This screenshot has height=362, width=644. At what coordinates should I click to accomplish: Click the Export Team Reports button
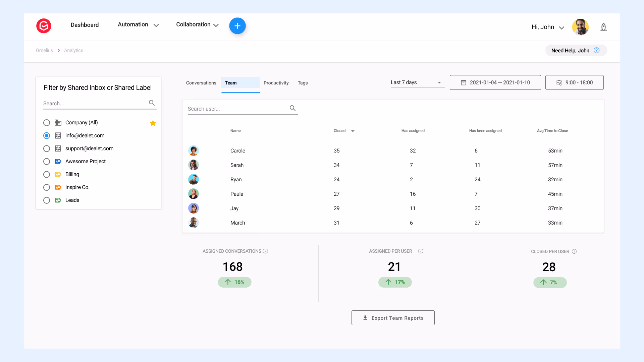click(x=393, y=318)
